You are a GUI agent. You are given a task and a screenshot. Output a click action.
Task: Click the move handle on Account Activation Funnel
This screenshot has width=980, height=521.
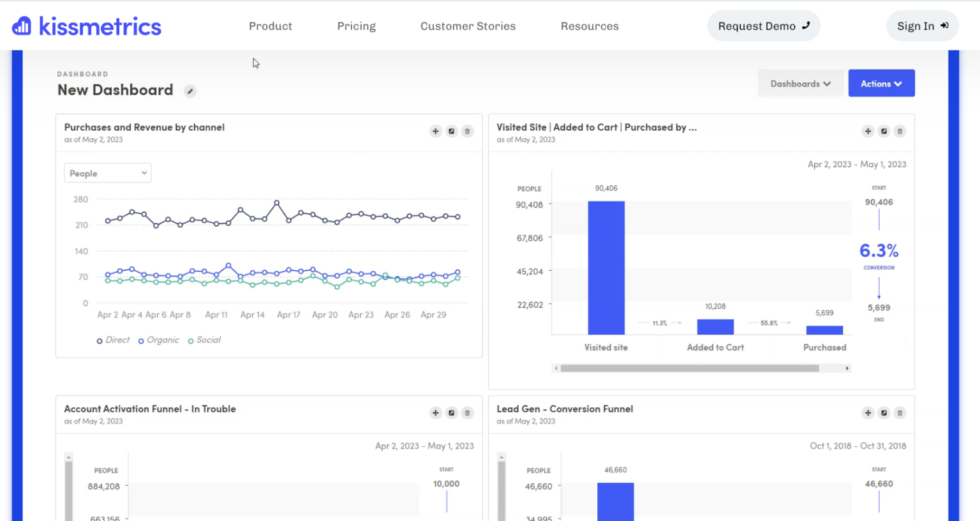pyautogui.click(x=436, y=413)
